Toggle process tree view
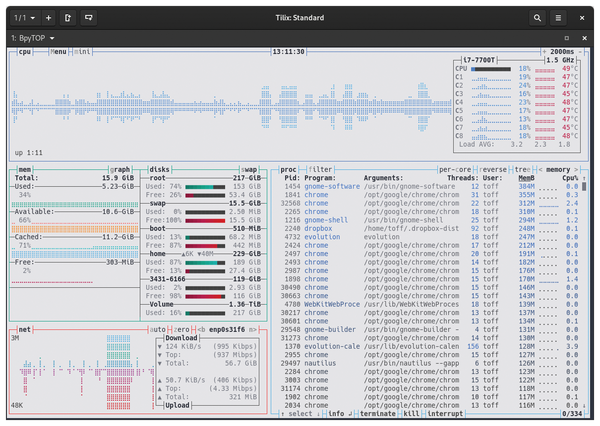Screen dimensions: 600x426 click(x=523, y=170)
